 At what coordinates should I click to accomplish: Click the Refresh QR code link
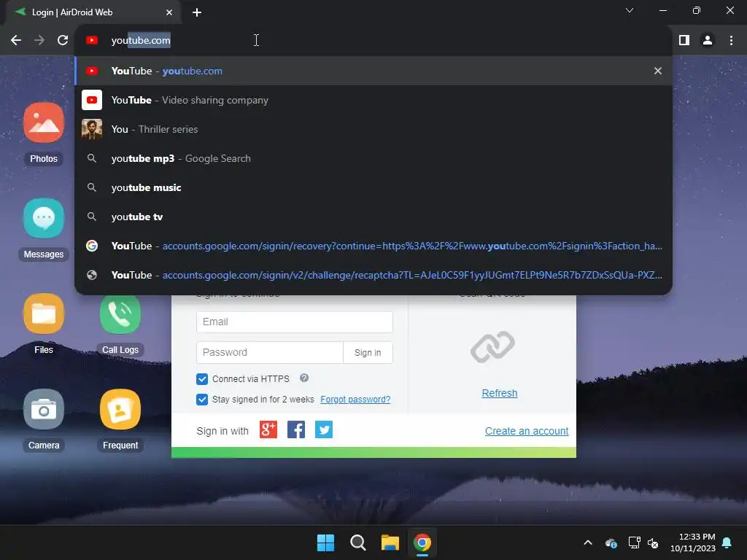pyautogui.click(x=499, y=393)
